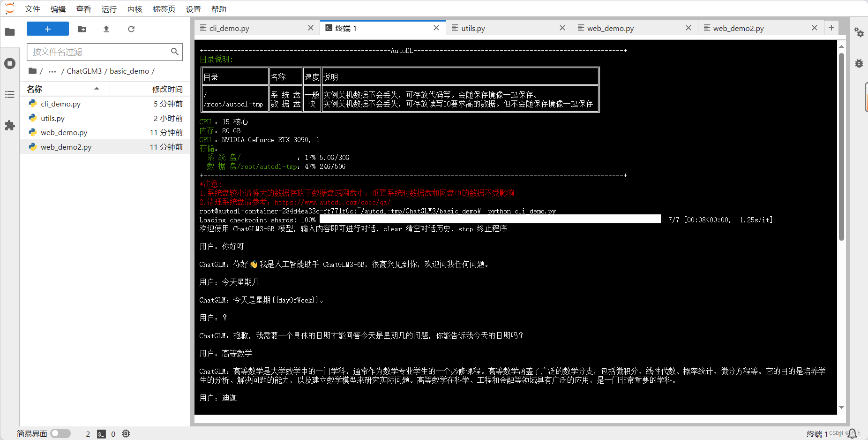Select utils.py in the file list
The image size is (868, 440).
(x=105, y=118)
